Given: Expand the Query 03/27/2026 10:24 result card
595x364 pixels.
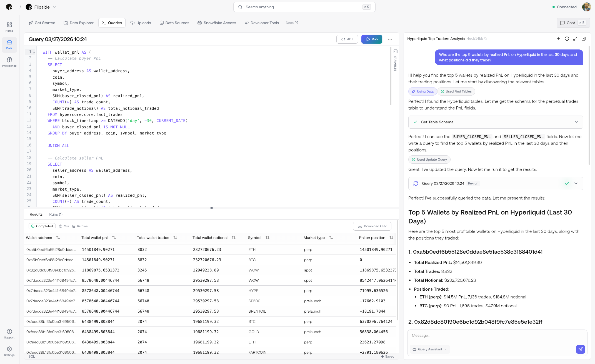Looking at the screenshot, I should coord(576,183).
